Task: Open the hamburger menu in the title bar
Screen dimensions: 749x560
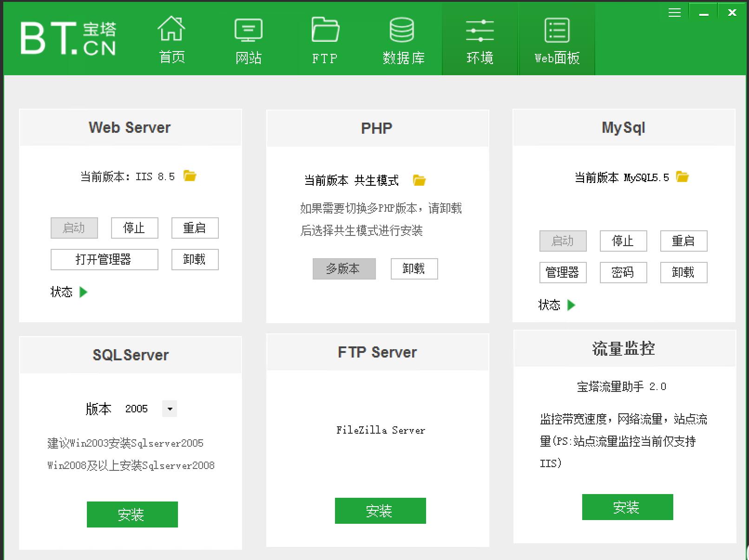Action: 675,13
